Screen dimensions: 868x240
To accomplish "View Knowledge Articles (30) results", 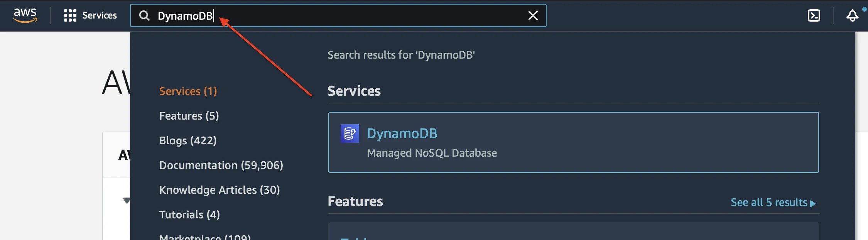I will pos(220,190).
